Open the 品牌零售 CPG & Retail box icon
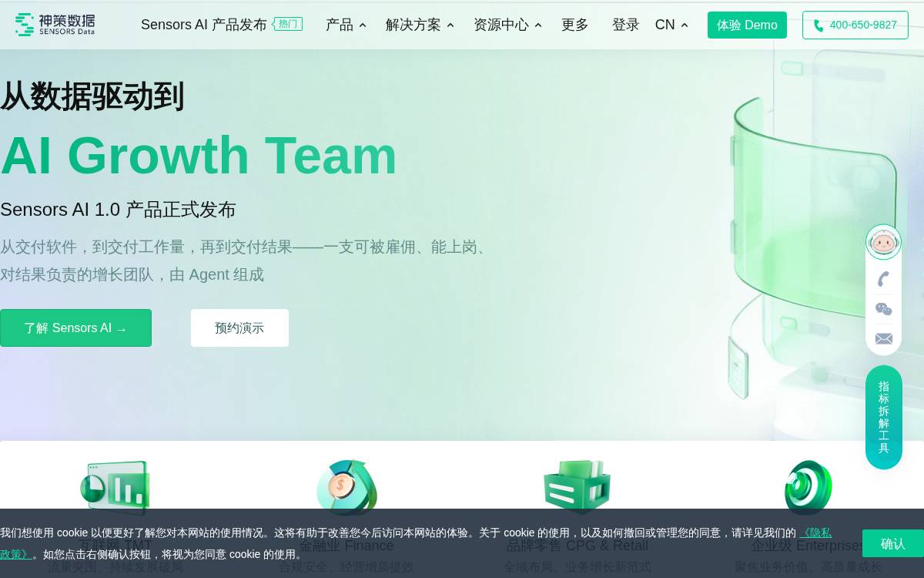The width and height of the screenshot is (924, 578). click(577, 487)
